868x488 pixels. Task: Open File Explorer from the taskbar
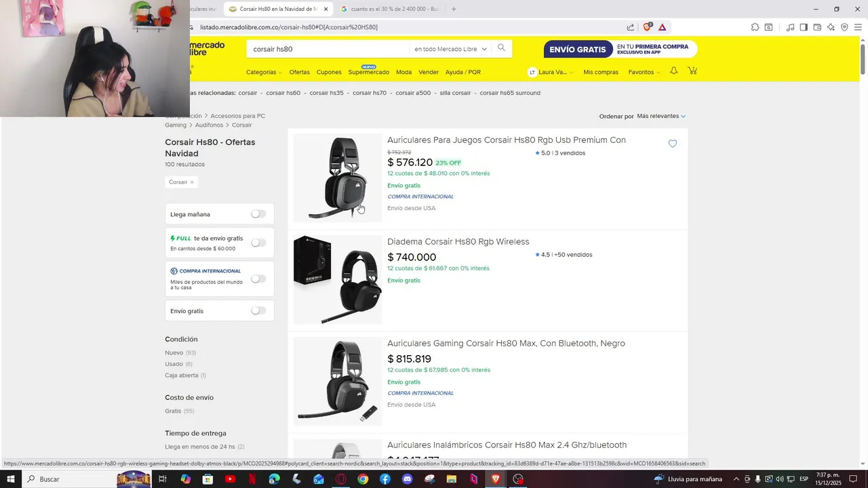click(x=451, y=479)
